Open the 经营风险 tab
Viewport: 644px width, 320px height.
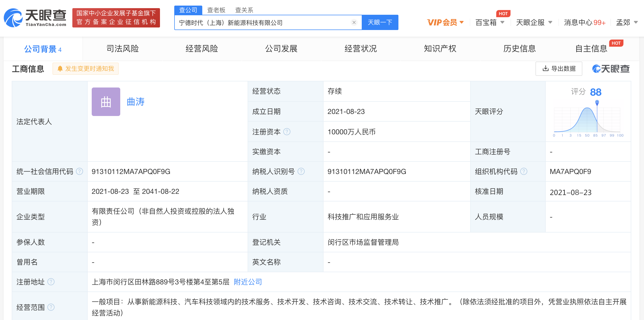coord(202,49)
